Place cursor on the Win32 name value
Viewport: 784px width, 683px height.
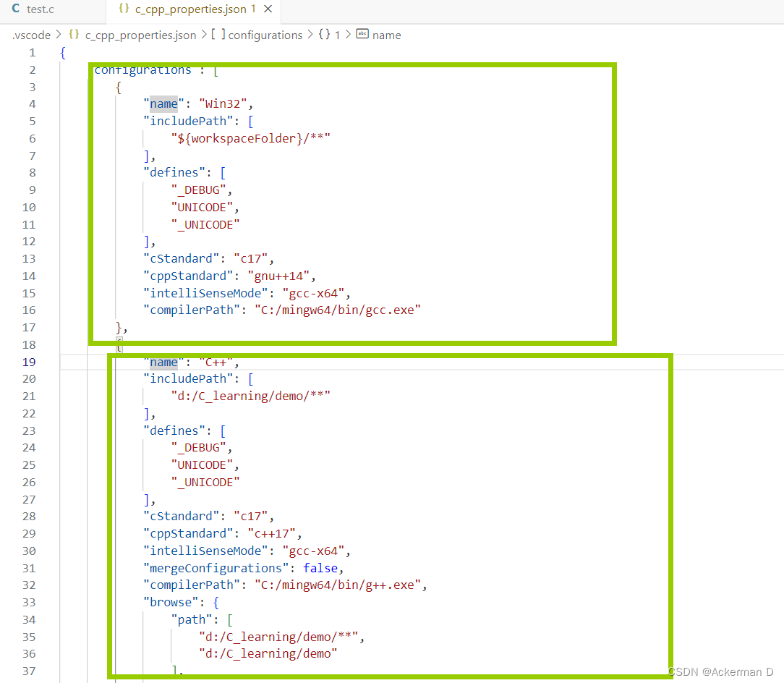coord(225,103)
